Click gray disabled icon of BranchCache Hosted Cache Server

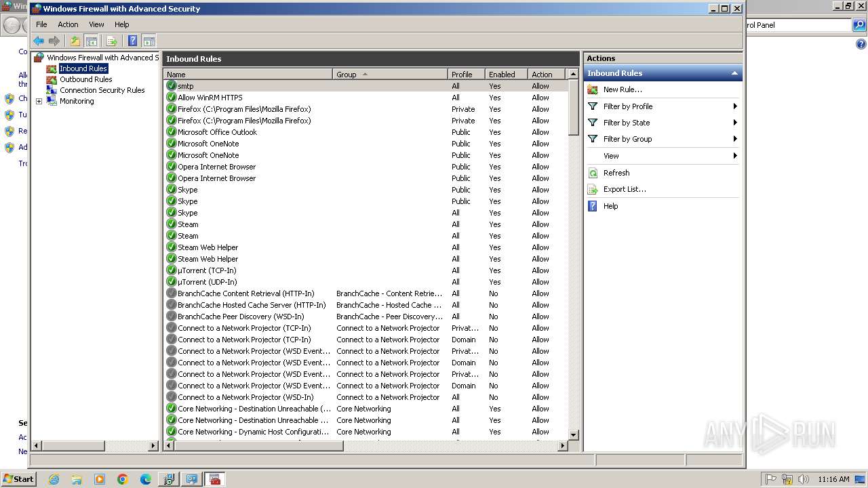click(172, 305)
